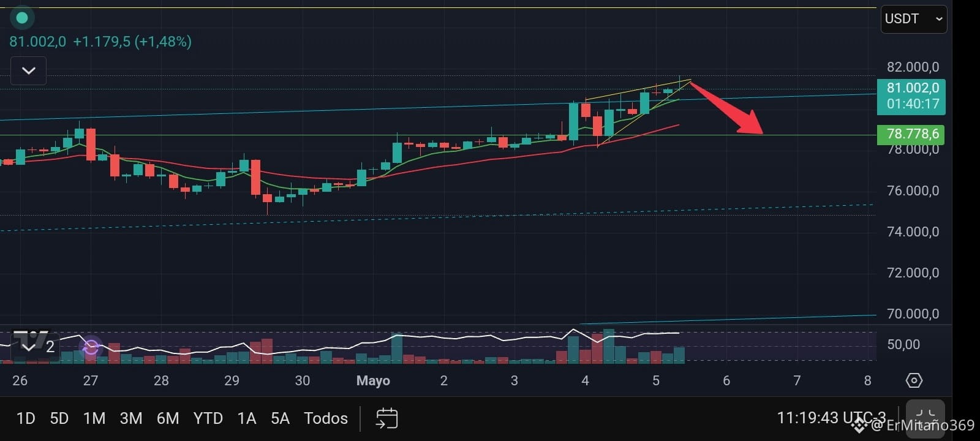Click the 81.002,0 price in the legend
Screen dimensions: 980x441
pyautogui.click(x=37, y=42)
